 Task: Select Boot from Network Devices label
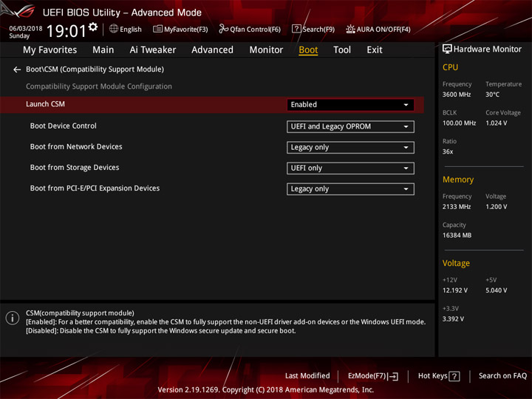tap(76, 146)
